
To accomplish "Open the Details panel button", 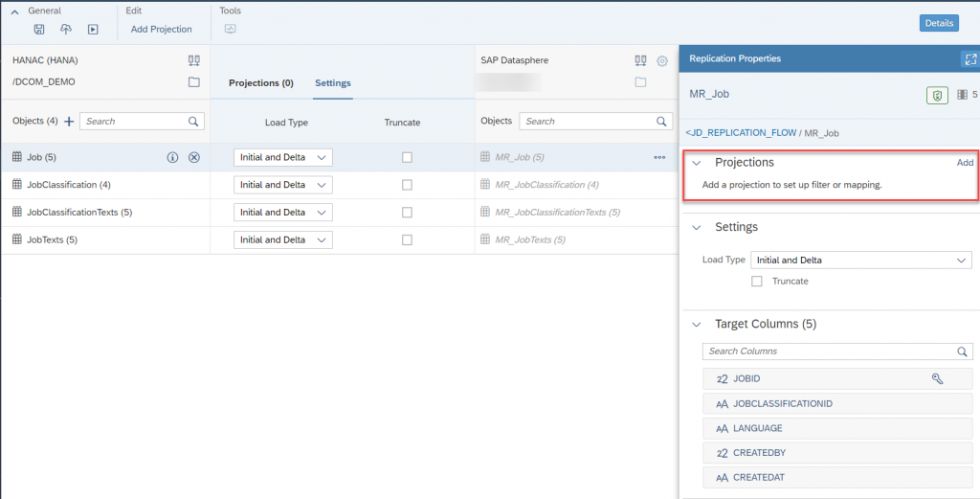I will 939,23.
